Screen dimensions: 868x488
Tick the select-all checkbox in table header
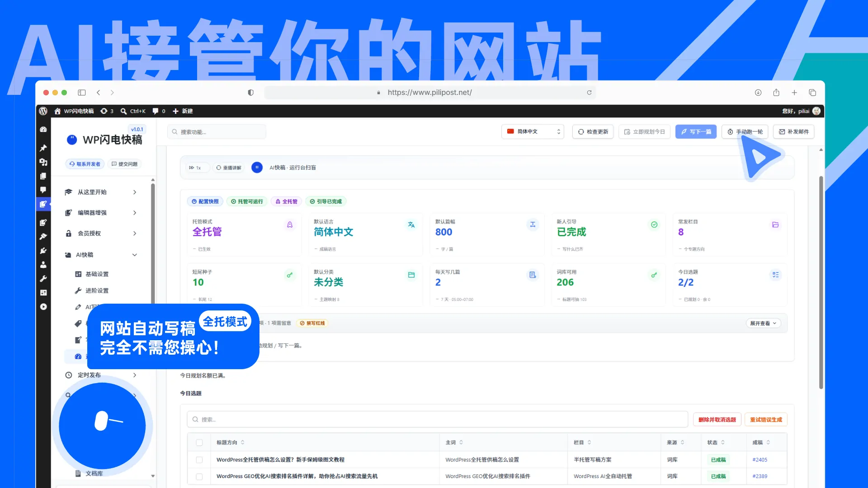[199, 443]
